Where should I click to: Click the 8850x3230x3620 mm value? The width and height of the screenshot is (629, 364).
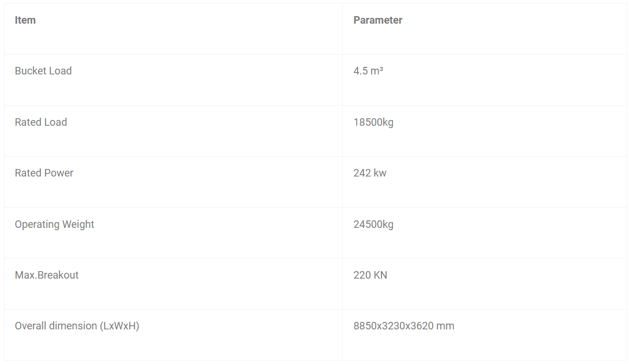[404, 326]
